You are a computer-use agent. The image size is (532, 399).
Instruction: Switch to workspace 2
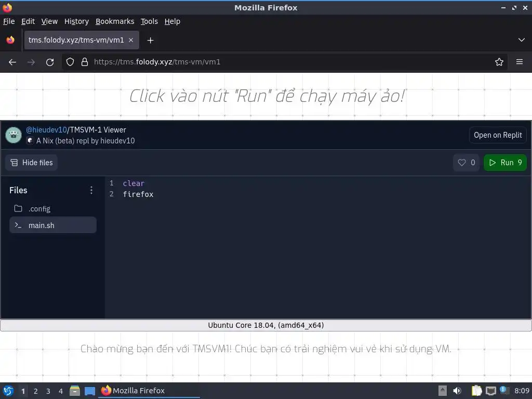click(x=36, y=391)
